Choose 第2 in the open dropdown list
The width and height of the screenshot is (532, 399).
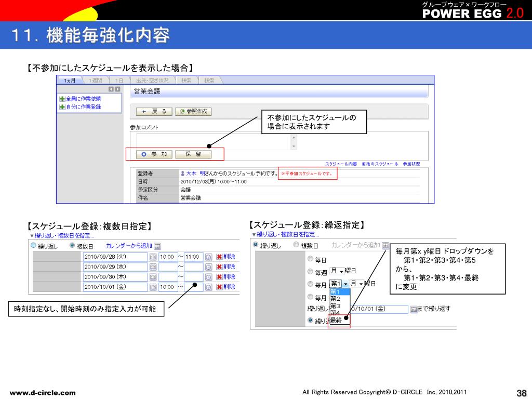tap(340, 299)
